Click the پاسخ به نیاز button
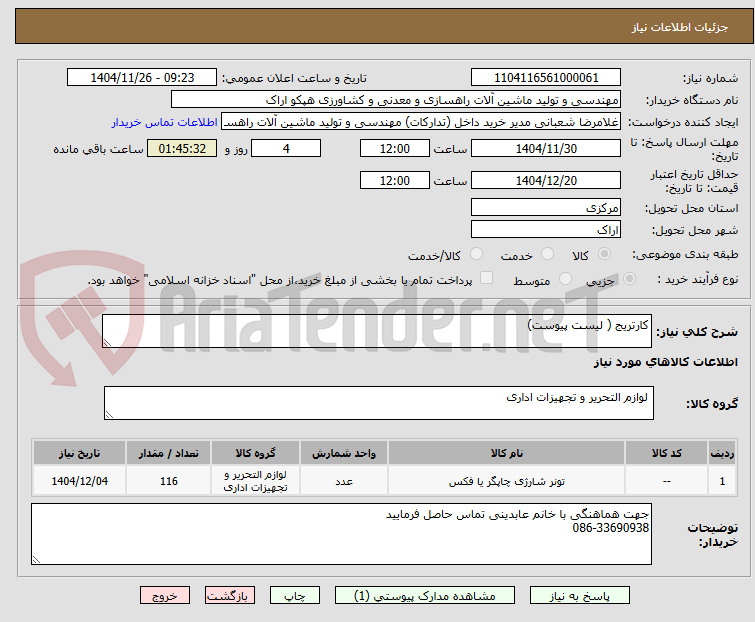The image size is (755, 622). click(x=580, y=596)
